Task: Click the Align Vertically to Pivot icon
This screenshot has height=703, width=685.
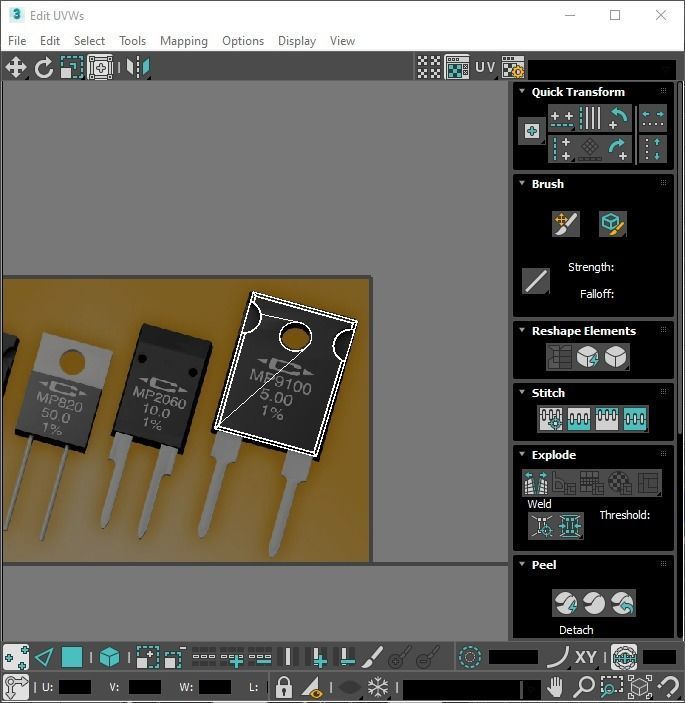Action: point(562,149)
